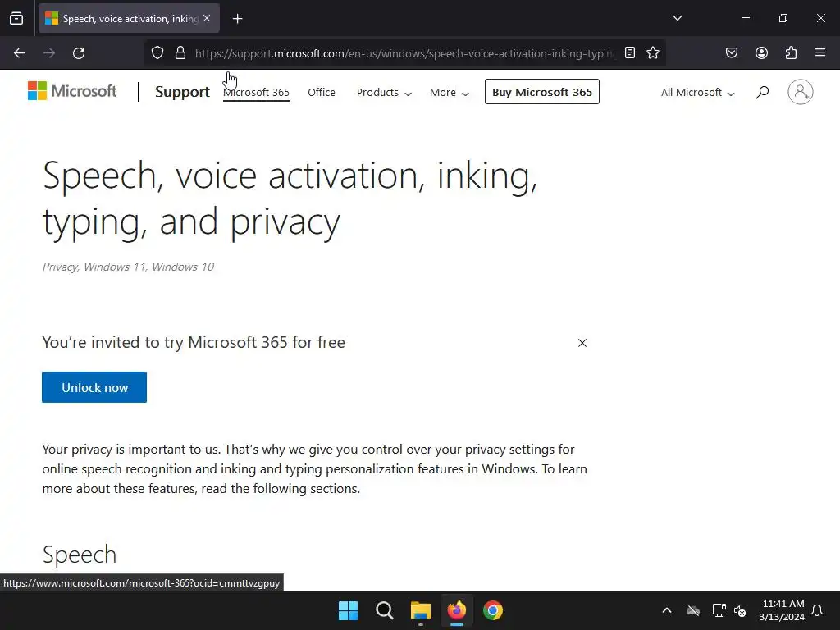Image resolution: width=840 pixels, height=630 pixels.
Task: Close the Speech, voice activation tab
Action: click(x=207, y=18)
